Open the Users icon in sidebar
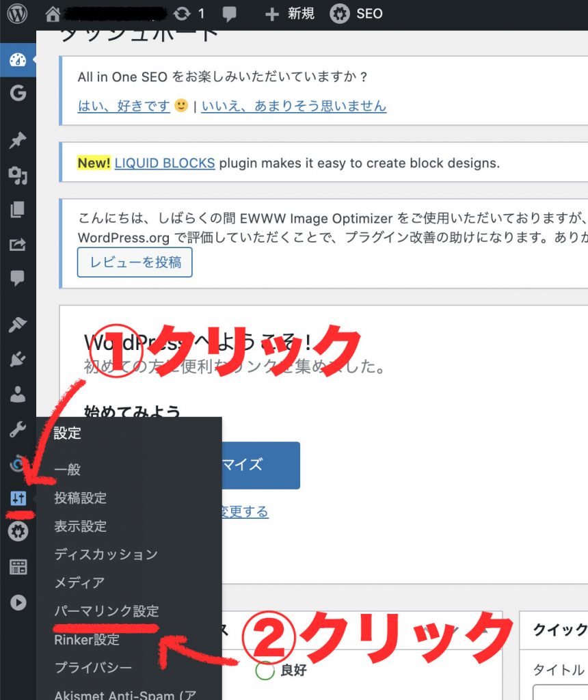 click(18, 394)
